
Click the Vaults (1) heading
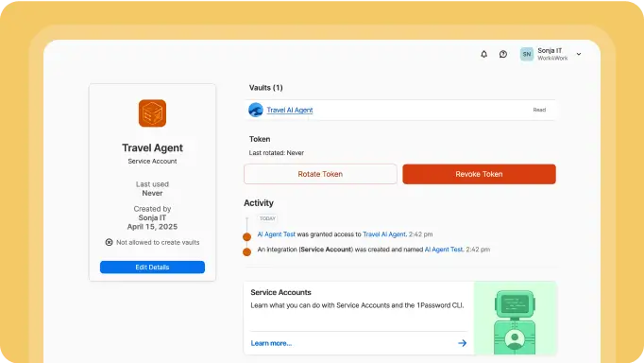tap(265, 88)
